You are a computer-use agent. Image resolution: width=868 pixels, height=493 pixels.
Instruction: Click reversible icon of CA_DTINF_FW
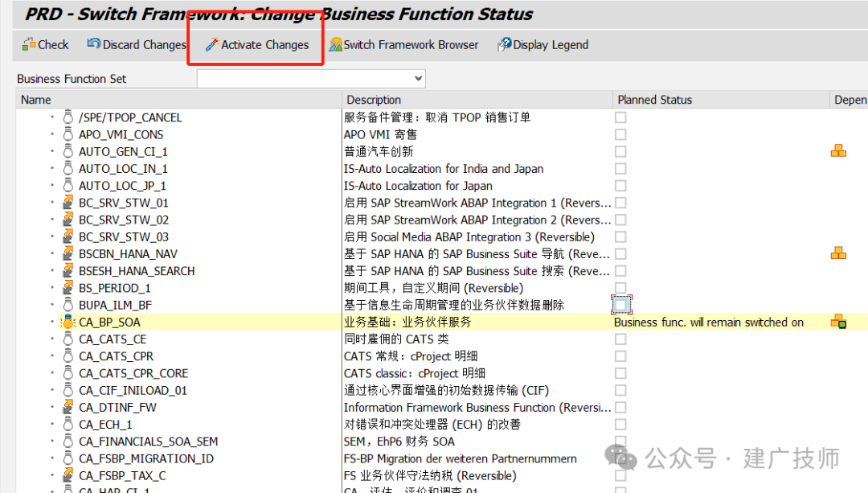(x=68, y=407)
